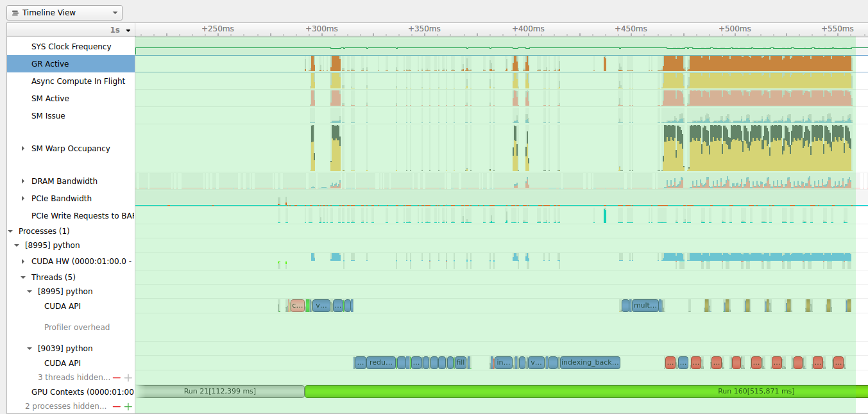Click the +400ms mark on time ruler
Viewport: 868px width, 414px height.
[528, 29]
